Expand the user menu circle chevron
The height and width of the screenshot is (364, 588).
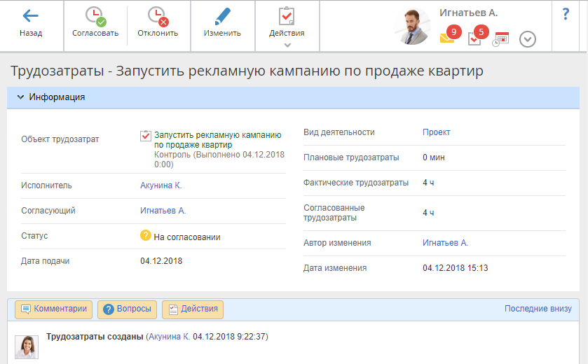tap(528, 39)
